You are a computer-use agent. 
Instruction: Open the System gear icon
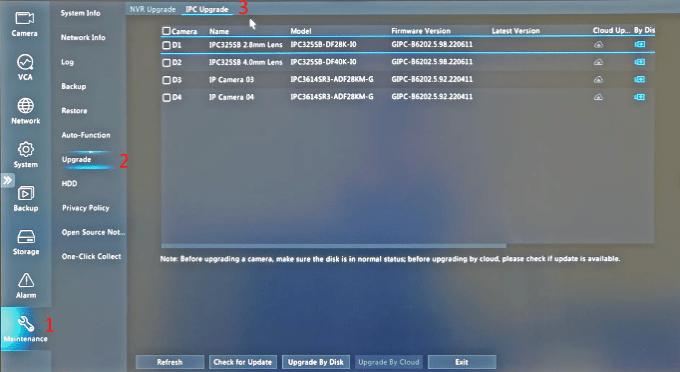[x=26, y=149]
